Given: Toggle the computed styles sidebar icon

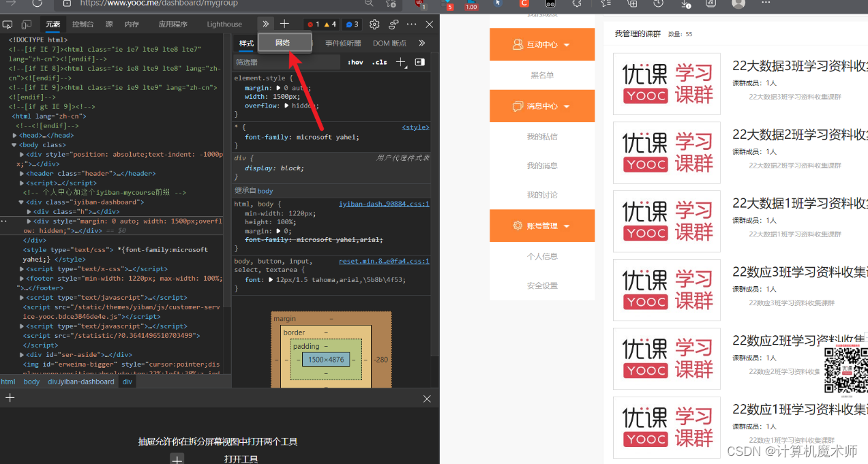Looking at the screenshot, I should point(419,62).
